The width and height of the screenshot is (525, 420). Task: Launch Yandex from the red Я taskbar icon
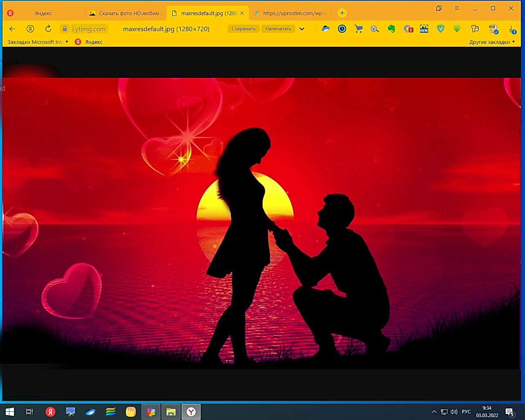pyautogui.click(x=50, y=412)
